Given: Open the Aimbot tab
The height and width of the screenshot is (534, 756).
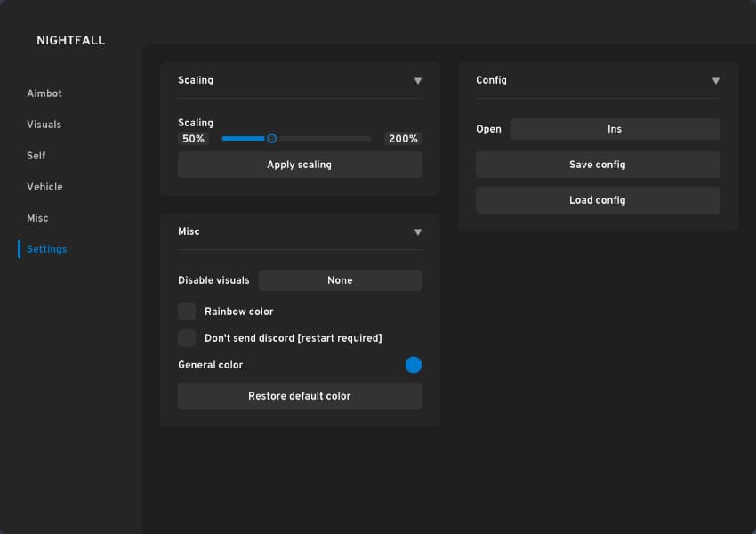Looking at the screenshot, I should [x=44, y=93].
